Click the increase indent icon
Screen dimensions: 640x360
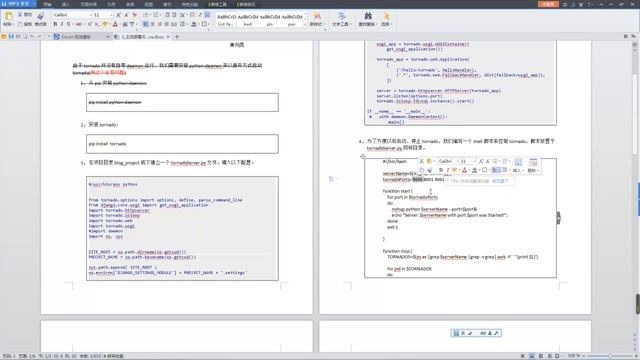pos(174,15)
